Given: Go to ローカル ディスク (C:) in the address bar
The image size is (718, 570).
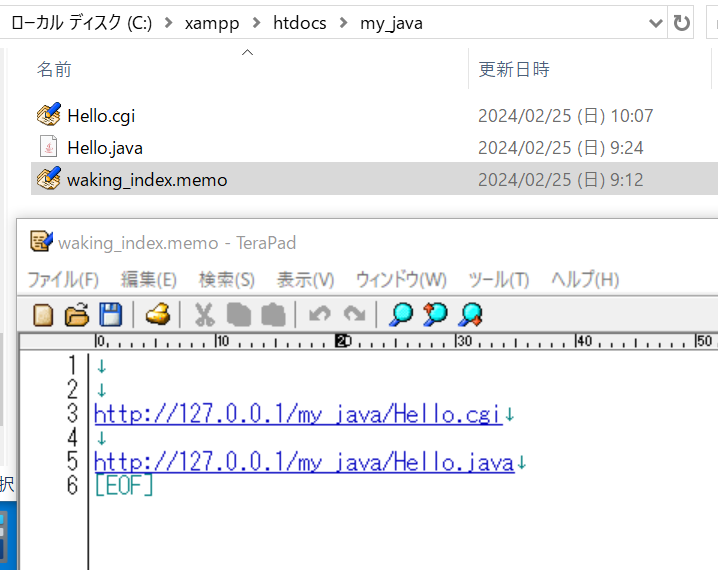Looking at the screenshot, I should click(81, 22).
